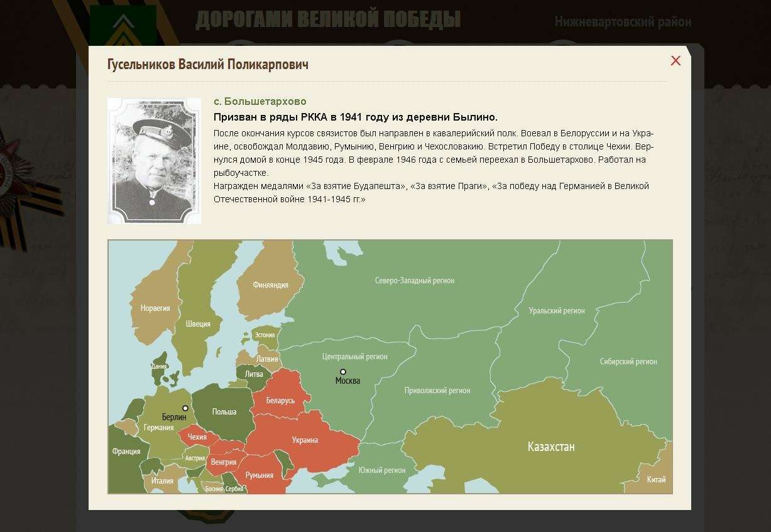771x532 pixels.
Task: Select Литва on the map
Action: [254, 374]
